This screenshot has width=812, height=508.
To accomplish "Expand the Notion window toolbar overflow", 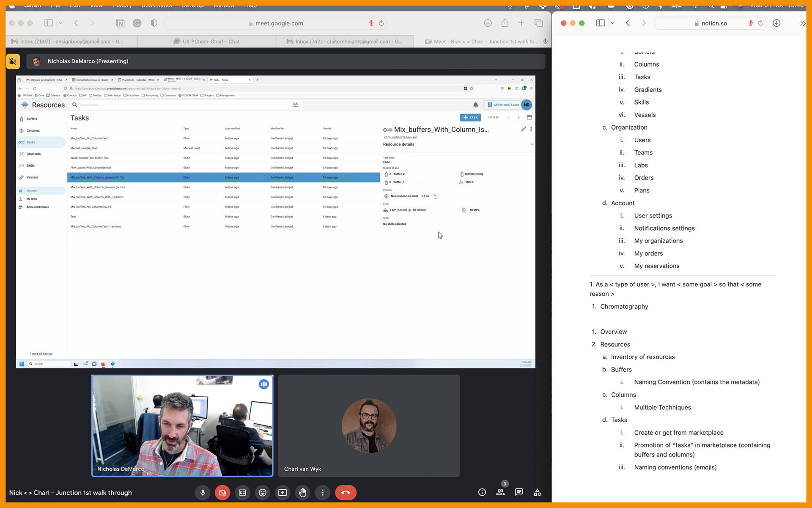I will point(802,23).
